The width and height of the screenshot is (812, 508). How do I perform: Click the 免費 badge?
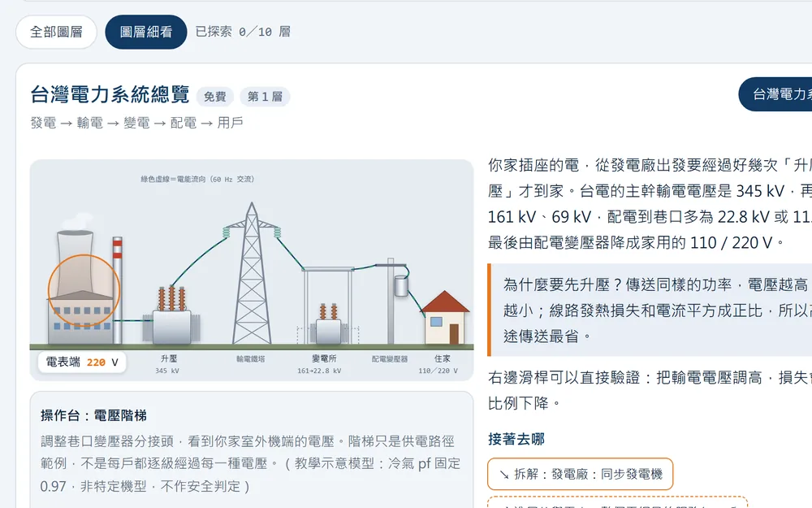[x=215, y=97]
